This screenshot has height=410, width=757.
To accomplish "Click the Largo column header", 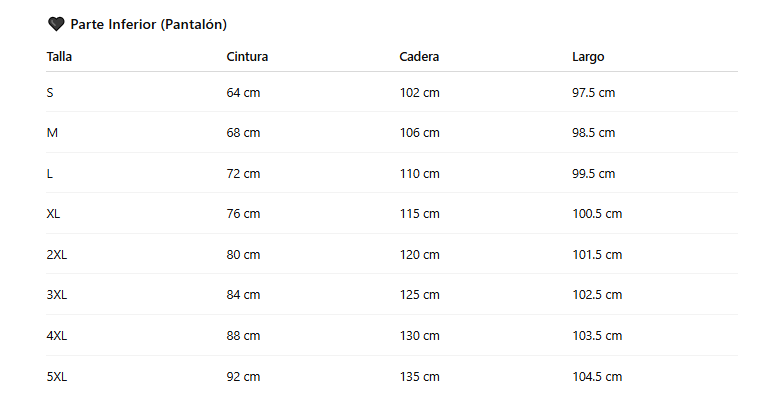I will pos(588,57).
